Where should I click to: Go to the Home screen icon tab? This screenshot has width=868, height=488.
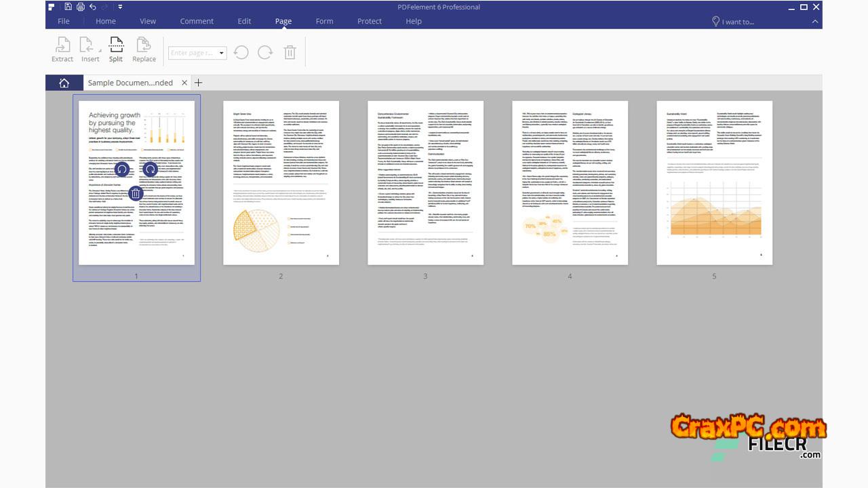[x=64, y=83]
